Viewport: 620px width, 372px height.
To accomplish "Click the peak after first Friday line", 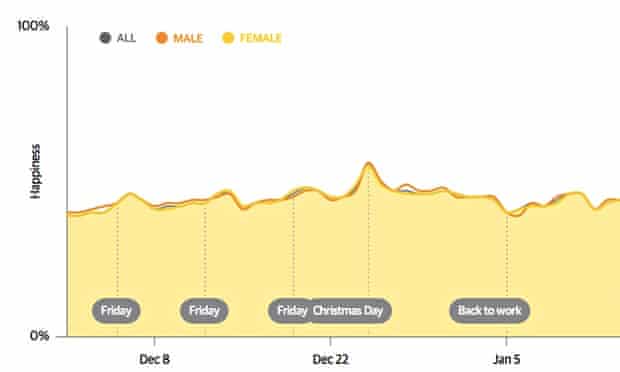I will (130, 194).
